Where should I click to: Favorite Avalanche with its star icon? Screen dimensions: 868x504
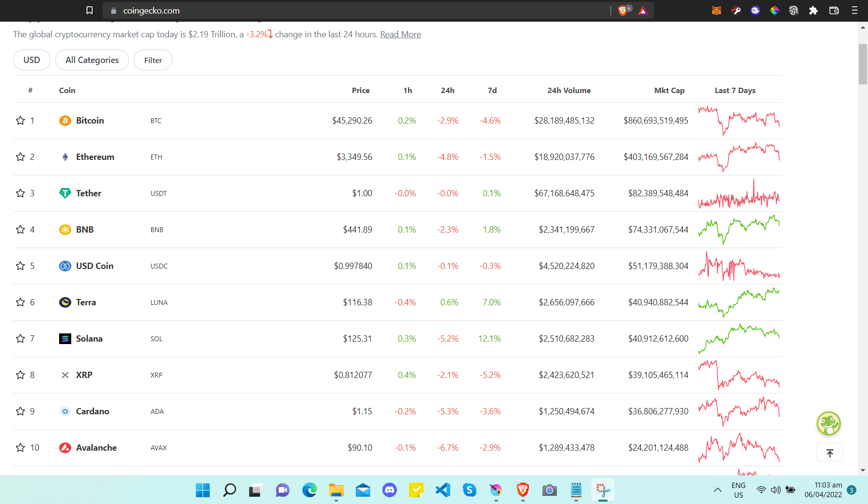pos(20,448)
